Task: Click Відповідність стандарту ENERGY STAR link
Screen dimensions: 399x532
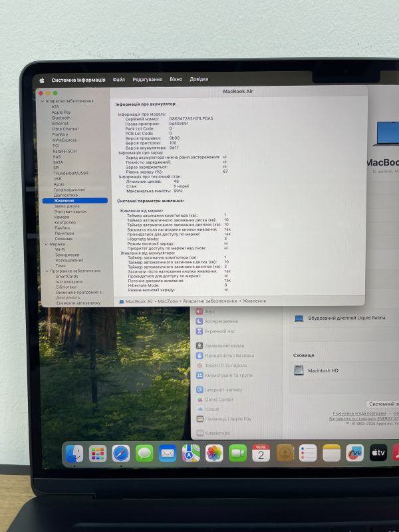Action: (x=364, y=419)
